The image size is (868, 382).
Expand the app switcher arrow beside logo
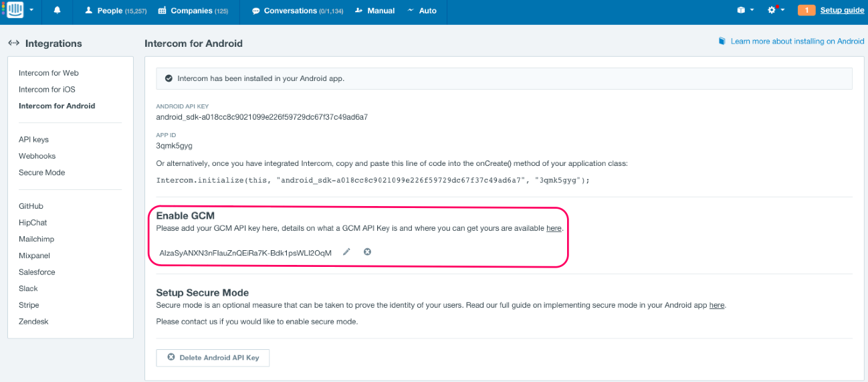click(33, 11)
